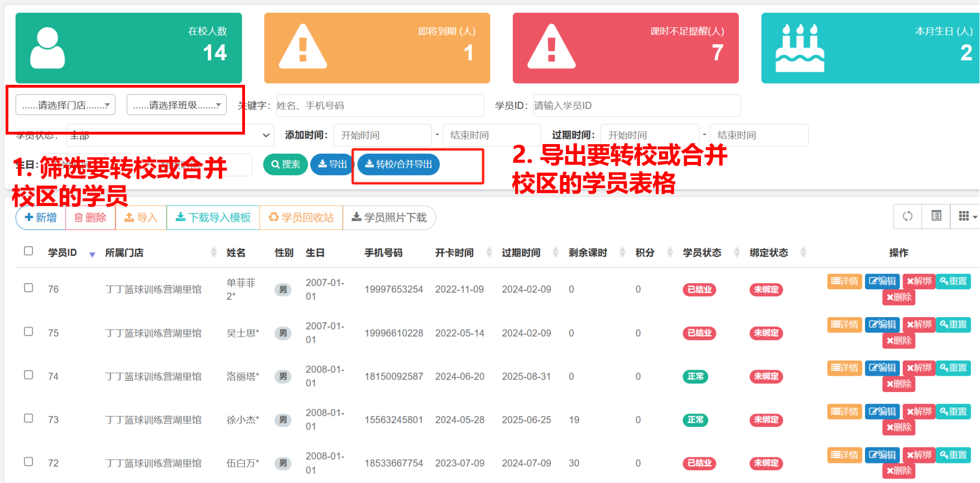Image resolution: width=980 pixels, height=483 pixels.
Task: Click the delete button in row 72
Action: (899, 471)
